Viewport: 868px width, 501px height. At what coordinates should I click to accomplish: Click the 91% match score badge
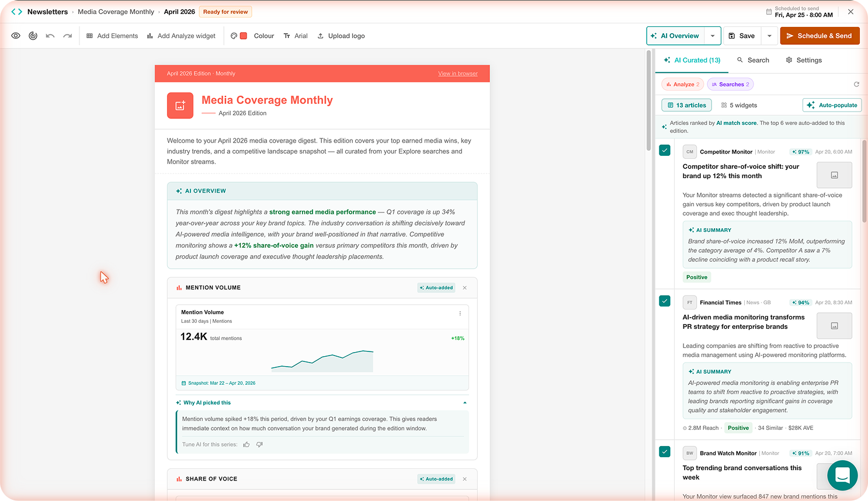tap(801, 453)
